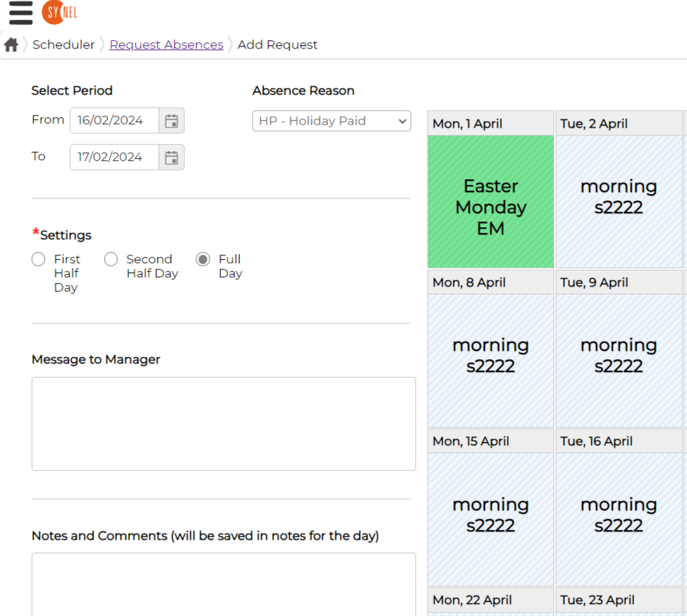Open the Request Absences breadcrumb link
Viewport: 687px width, 616px height.
pos(166,44)
